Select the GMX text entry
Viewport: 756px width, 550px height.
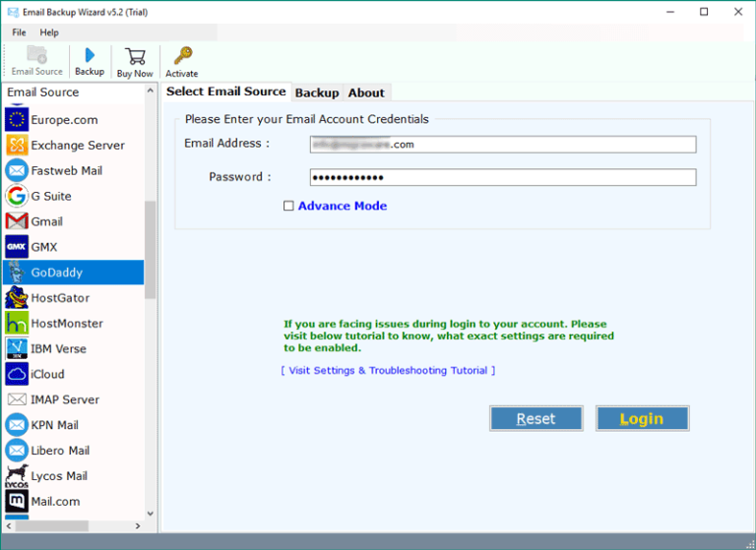(x=44, y=247)
